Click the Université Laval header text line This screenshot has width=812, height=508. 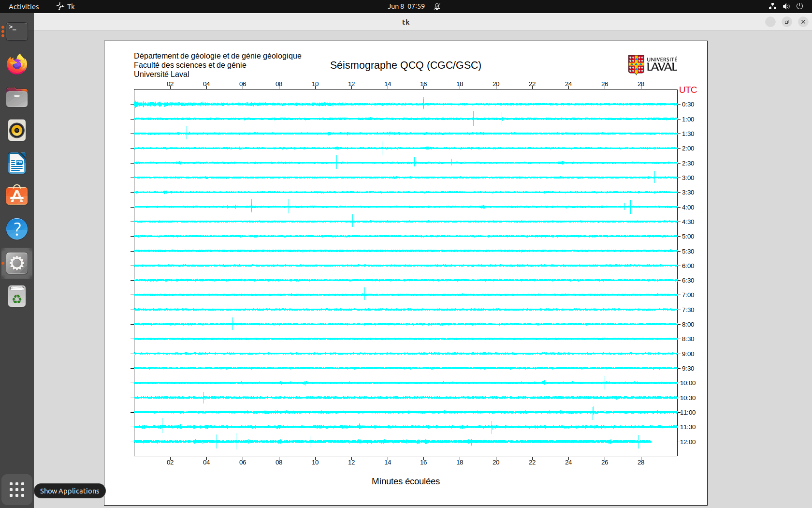tap(161, 75)
